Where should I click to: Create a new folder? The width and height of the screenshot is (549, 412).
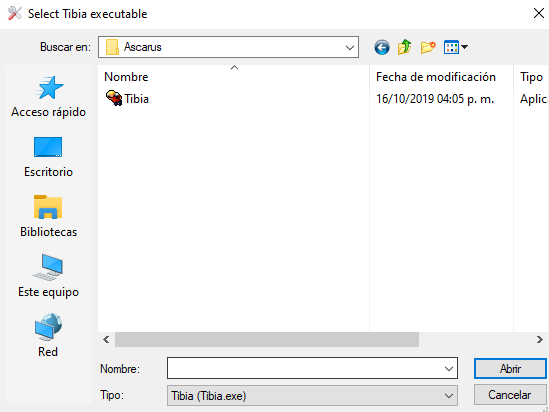(428, 47)
